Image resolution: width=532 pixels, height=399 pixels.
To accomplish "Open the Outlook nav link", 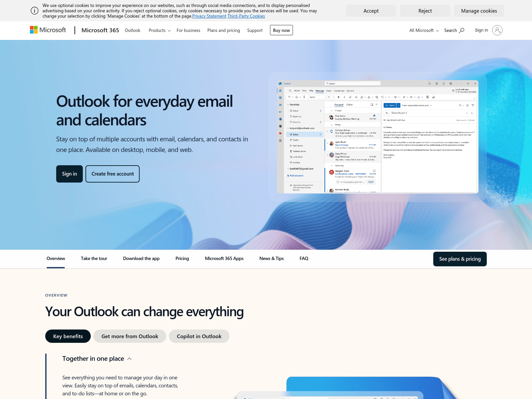I will pos(132,30).
